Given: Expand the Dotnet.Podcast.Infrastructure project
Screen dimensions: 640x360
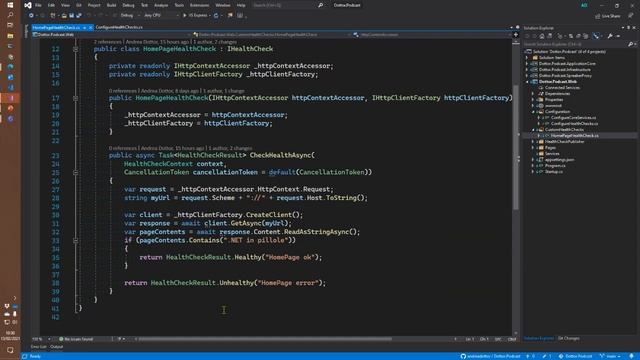Looking at the screenshot, I should [x=527, y=70].
